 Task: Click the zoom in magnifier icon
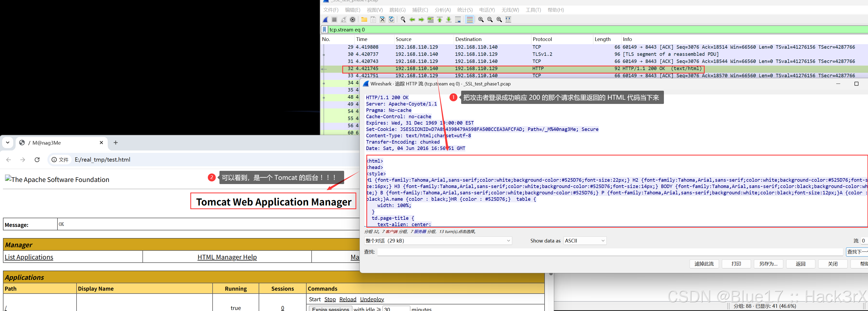pyautogui.click(x=481, y=20)
